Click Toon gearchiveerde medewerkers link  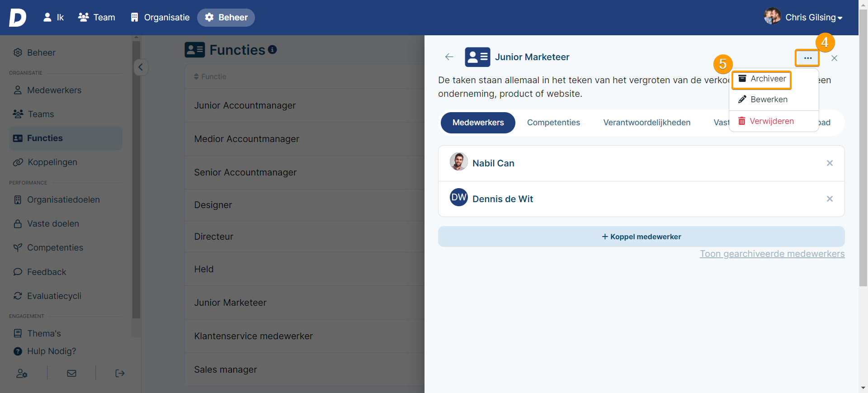[x=772, y=254]
